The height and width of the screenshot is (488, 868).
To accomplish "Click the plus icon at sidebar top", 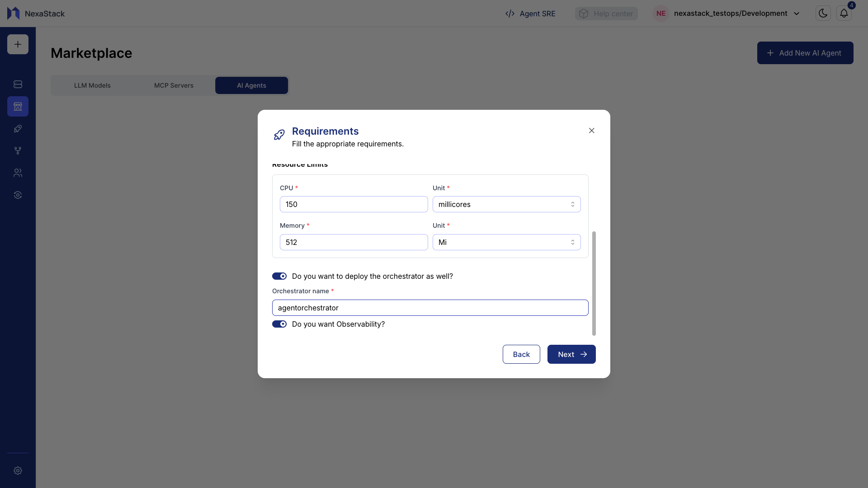I will pos(18,44).
